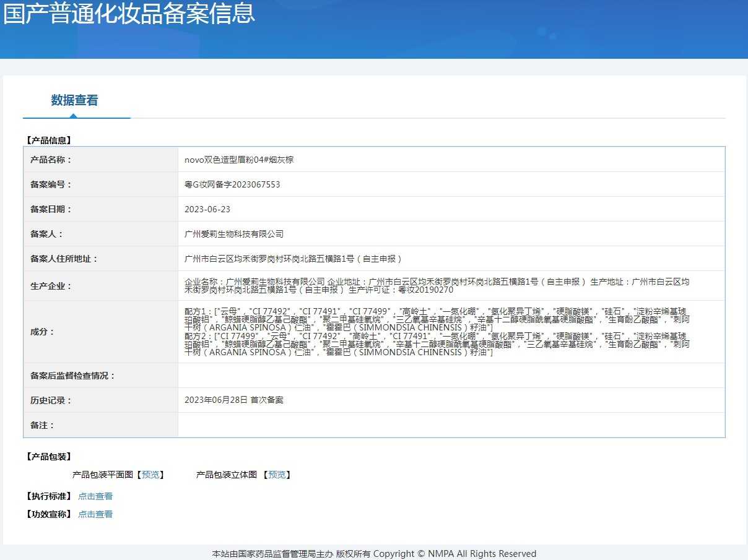Viewport: 748px width, 560px height.
Task: Click the 【功效宣称】 label
Action: coord(49,514)
